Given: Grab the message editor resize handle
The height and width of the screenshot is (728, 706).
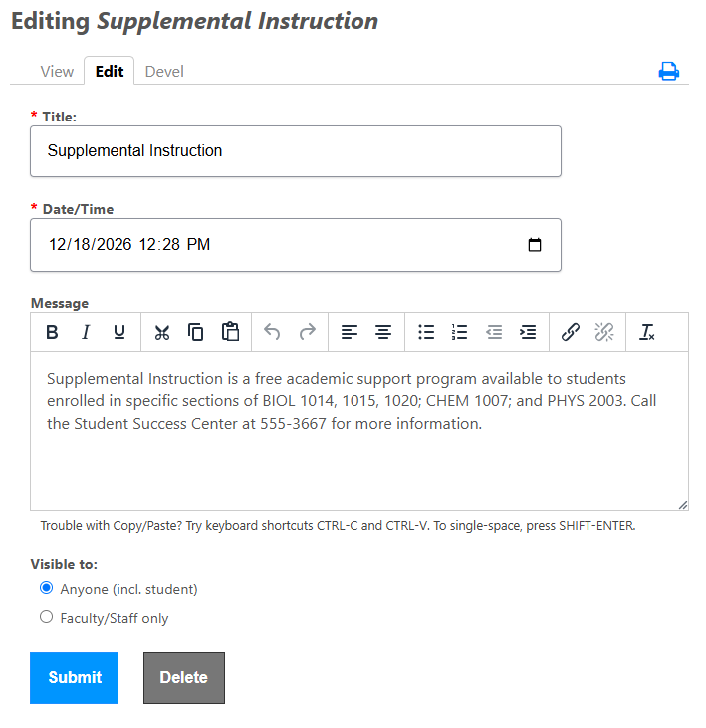Looking at the screenshot, I should point(683,505).
